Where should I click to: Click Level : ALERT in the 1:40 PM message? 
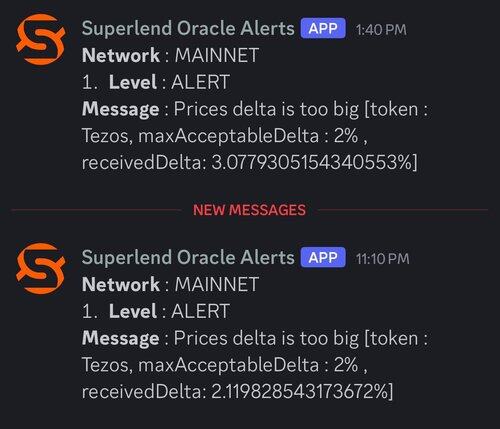(169, 82)
